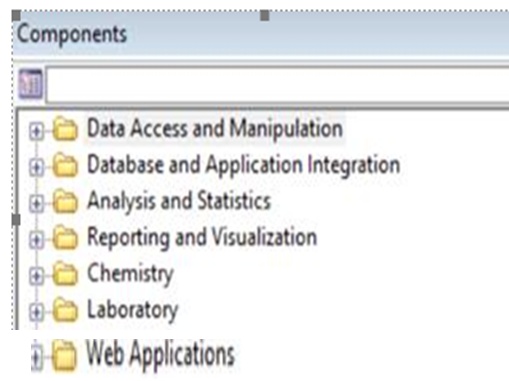Click the Components panel title bar
This screenshot has height=381, width=509.
point(261,34)
